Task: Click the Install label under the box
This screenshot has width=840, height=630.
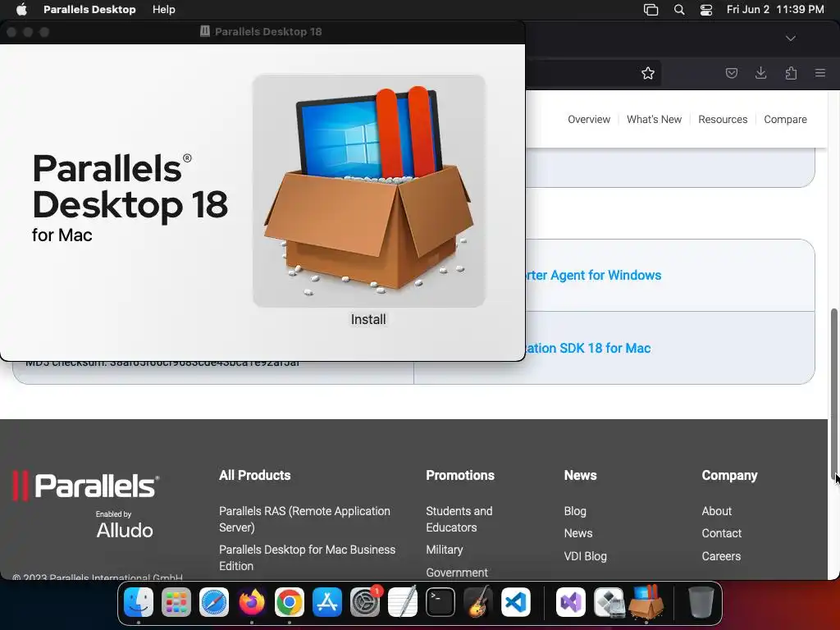Action: 368,319
